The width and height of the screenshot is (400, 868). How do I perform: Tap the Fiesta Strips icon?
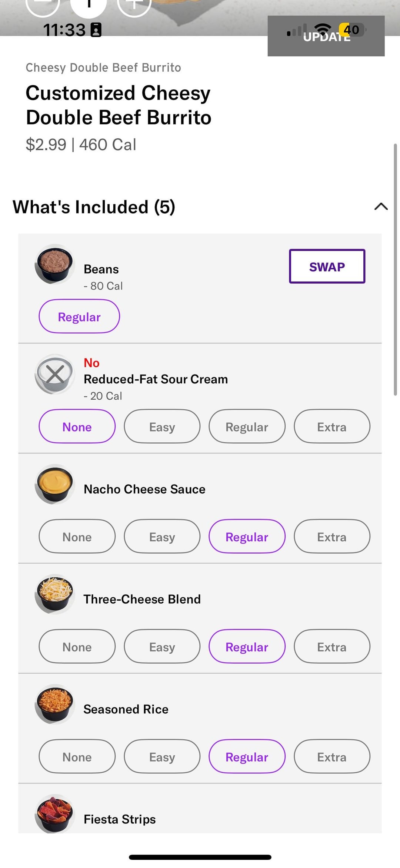coord(55,814)
